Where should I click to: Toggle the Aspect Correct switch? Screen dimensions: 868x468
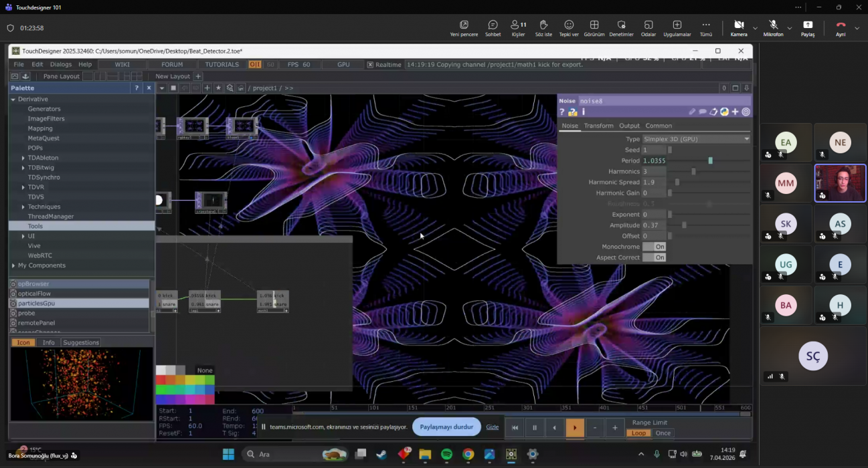654,257
